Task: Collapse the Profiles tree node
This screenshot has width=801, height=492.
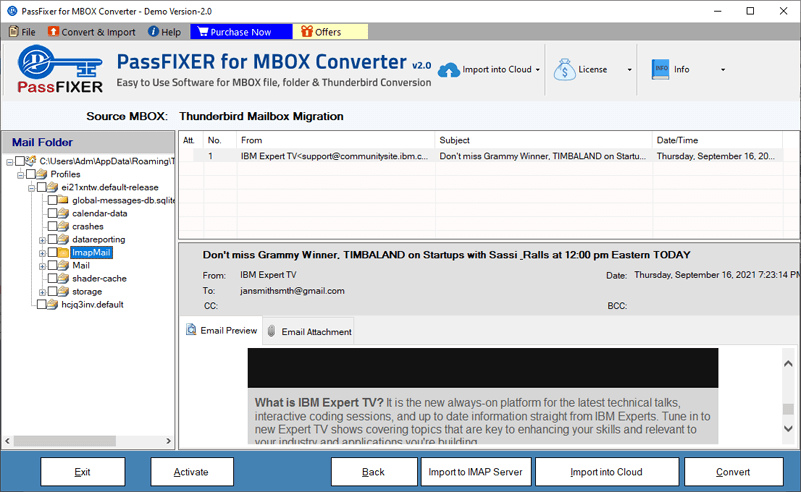Action: 20,175
